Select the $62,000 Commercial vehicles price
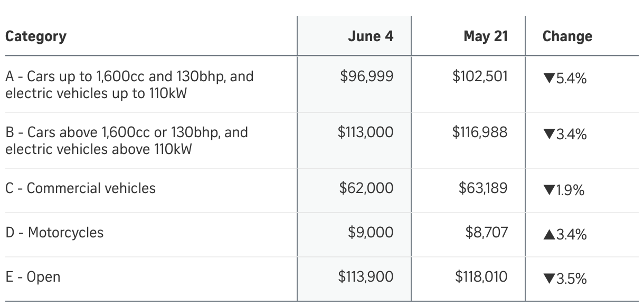The height and width of the screenshot is (307, 644). point(366,188)
